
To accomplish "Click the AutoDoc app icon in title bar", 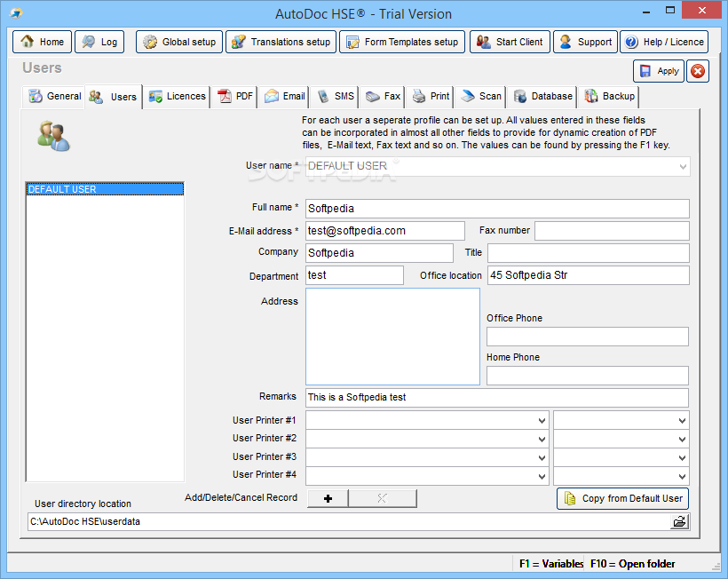I will 16,13.
